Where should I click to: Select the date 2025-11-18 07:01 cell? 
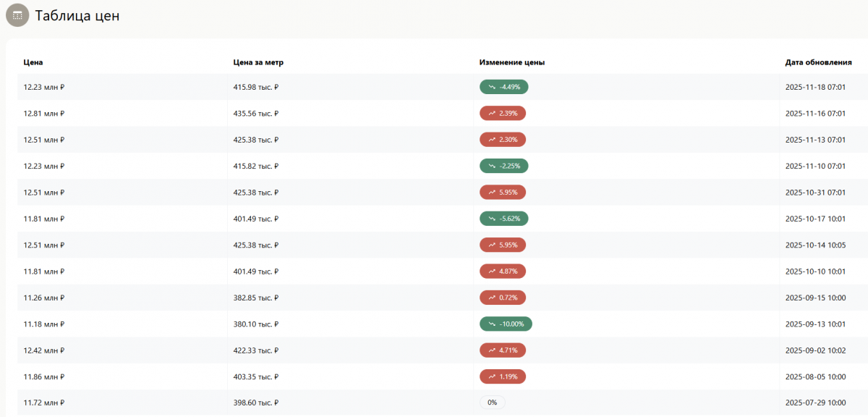(815, 87)
